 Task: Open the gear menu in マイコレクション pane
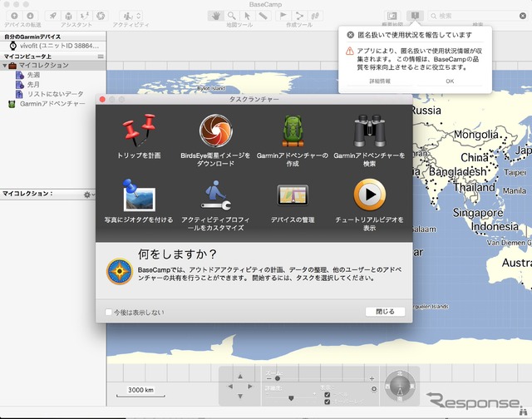[x=89, y=195]
